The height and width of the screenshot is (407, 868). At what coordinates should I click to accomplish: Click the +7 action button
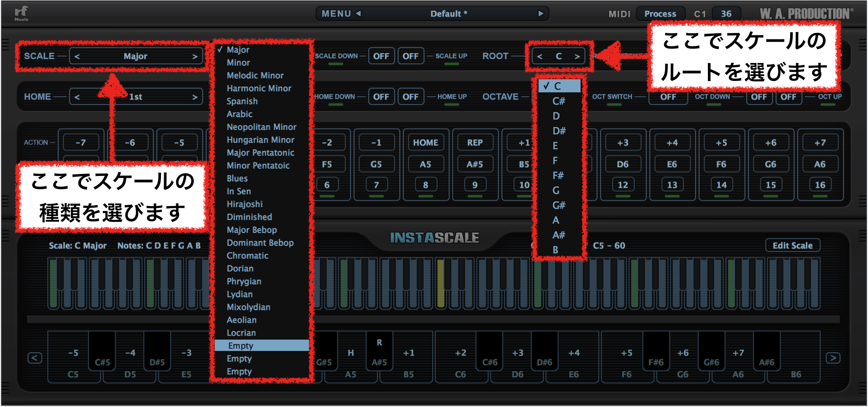[x=820, y=143]
